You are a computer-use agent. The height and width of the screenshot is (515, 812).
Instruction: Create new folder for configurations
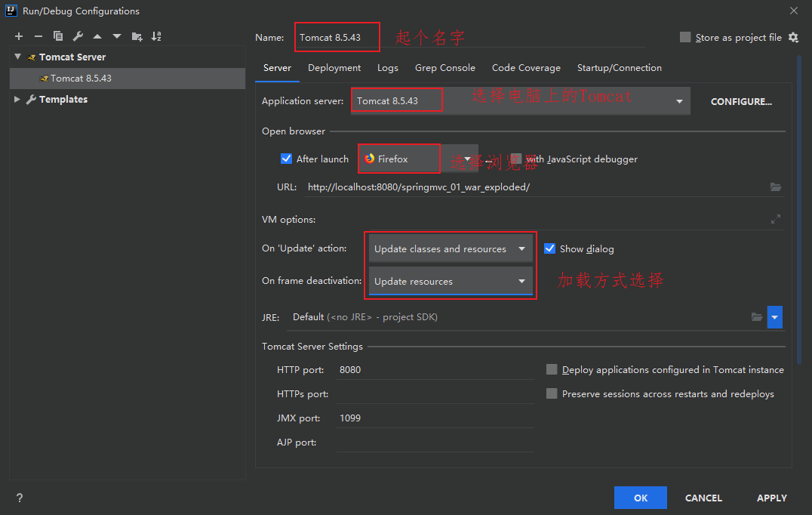tap(137, 36)
